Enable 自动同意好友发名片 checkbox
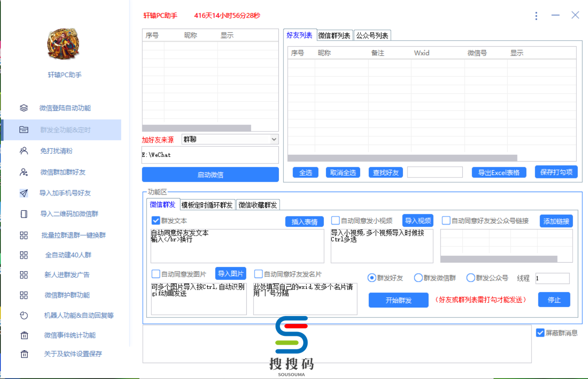This screenshot has height=379, width=588. point(258,274)
